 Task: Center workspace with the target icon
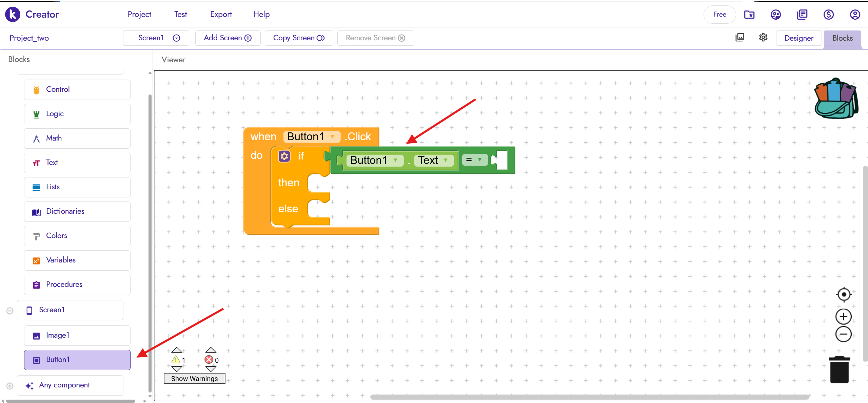point(844,294)
